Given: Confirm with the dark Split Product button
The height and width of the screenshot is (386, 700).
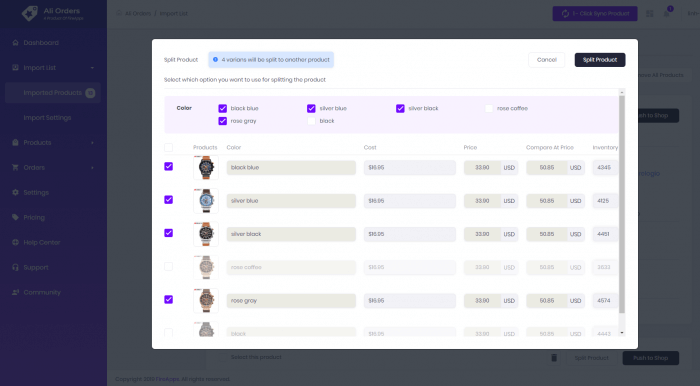Looking at the screenshot, I should coord(600,60).
